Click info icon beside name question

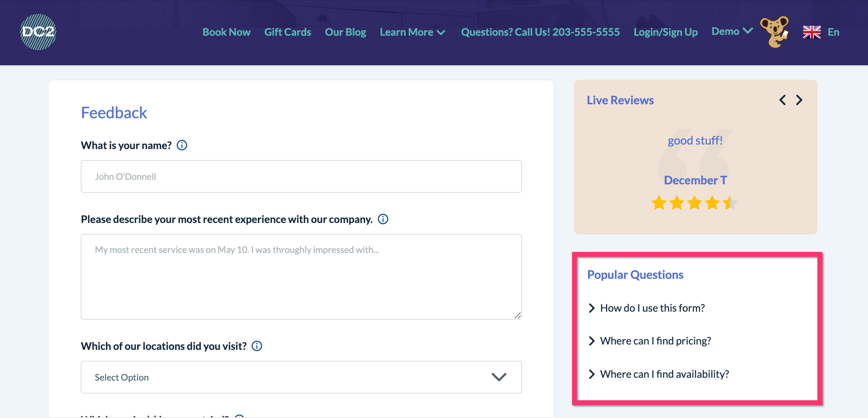pyautogui.click(x=182, y=145)
